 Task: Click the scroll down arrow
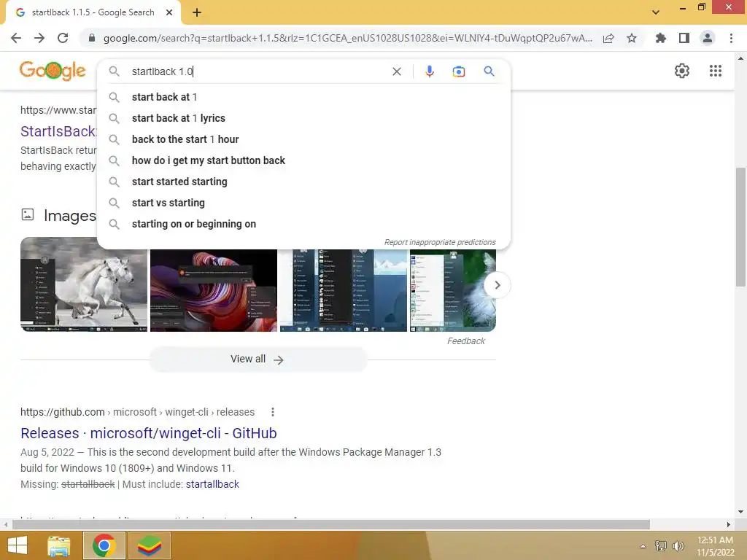[740, 512]
